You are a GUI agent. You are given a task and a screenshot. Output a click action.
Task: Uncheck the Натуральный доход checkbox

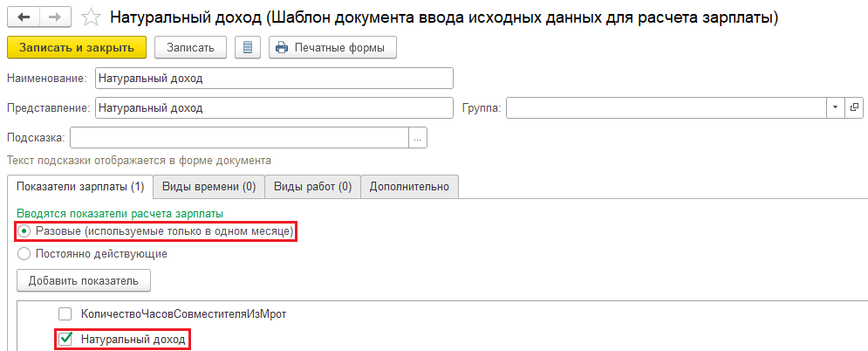point(65,339)
